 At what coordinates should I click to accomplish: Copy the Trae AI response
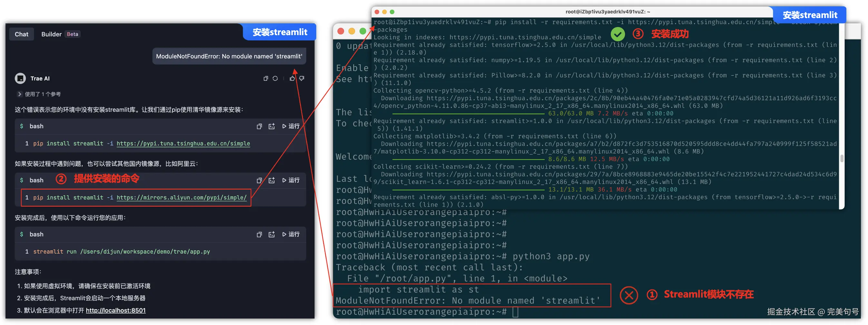(265, 79)
